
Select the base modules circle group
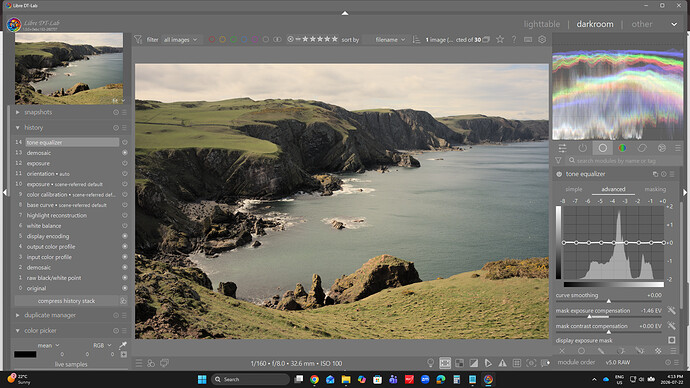pos(603,148)
